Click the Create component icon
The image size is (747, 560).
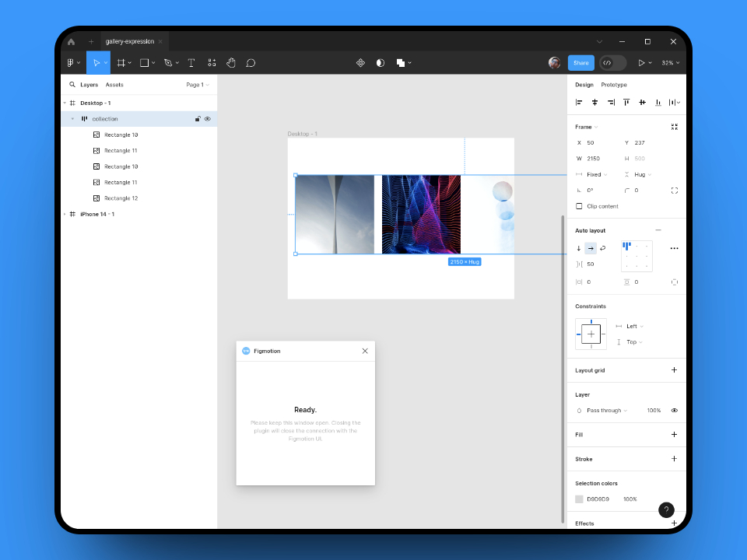click(x=360, y=63)
